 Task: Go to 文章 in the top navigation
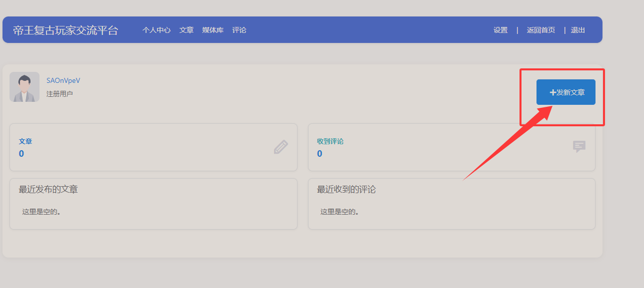pos(186,30)
